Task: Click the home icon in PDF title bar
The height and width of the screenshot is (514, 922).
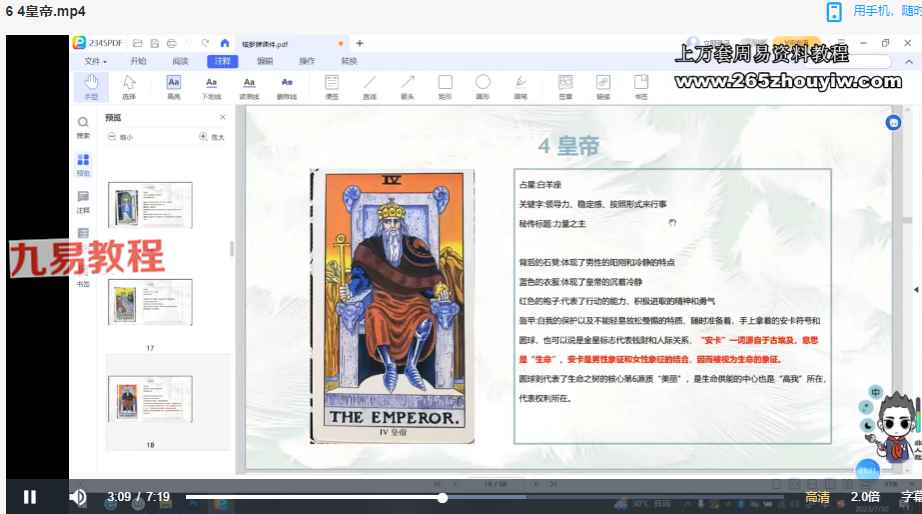Action: pos(224,43)
